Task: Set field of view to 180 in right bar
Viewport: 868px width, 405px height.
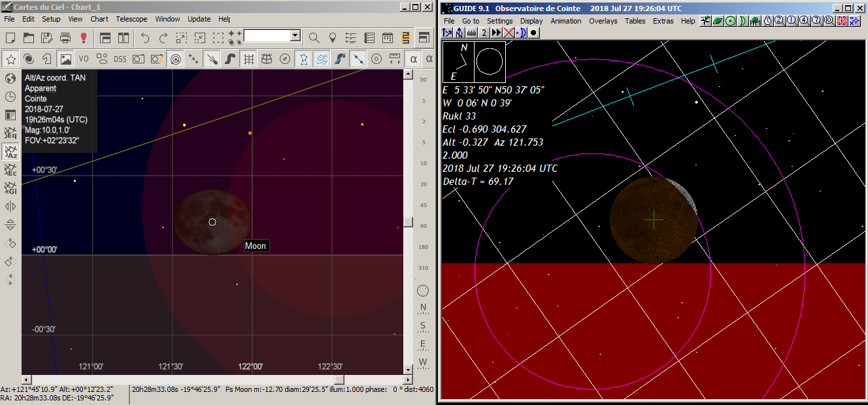Action: pos(424,246)
